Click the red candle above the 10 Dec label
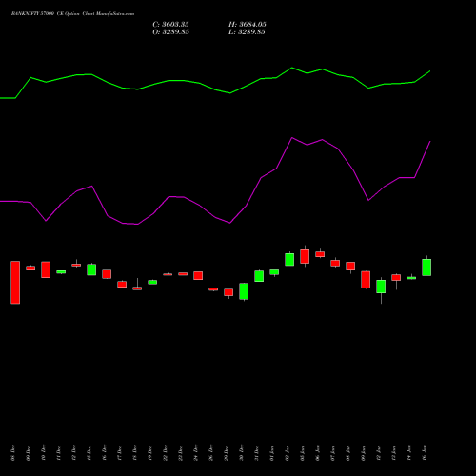The image size is (476, 476). click(x=46, y=269)
